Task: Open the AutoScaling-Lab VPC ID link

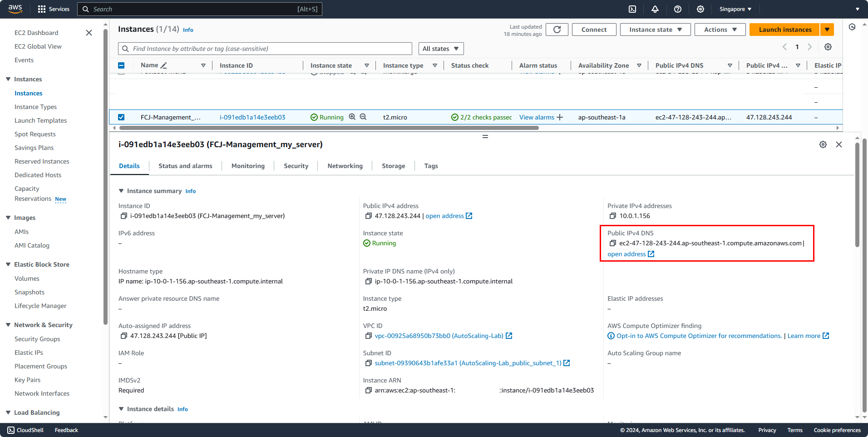Action: point(439,336)
